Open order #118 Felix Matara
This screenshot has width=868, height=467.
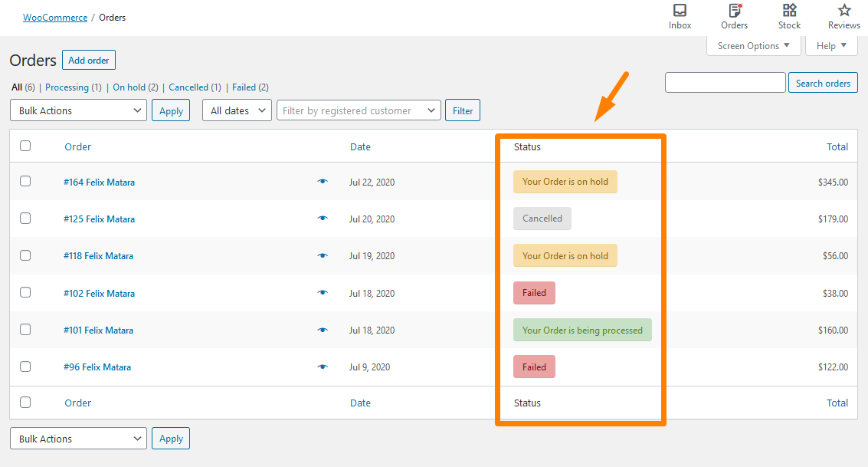(99, 256)
